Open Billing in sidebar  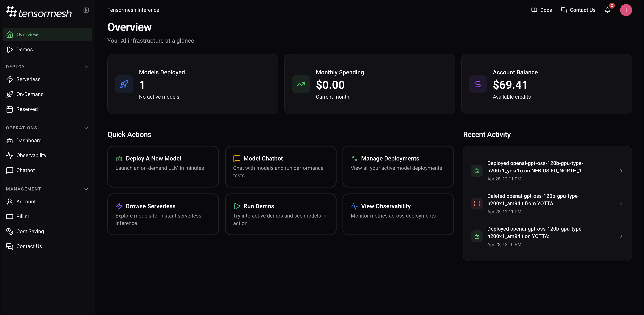(x=48, y=217)
